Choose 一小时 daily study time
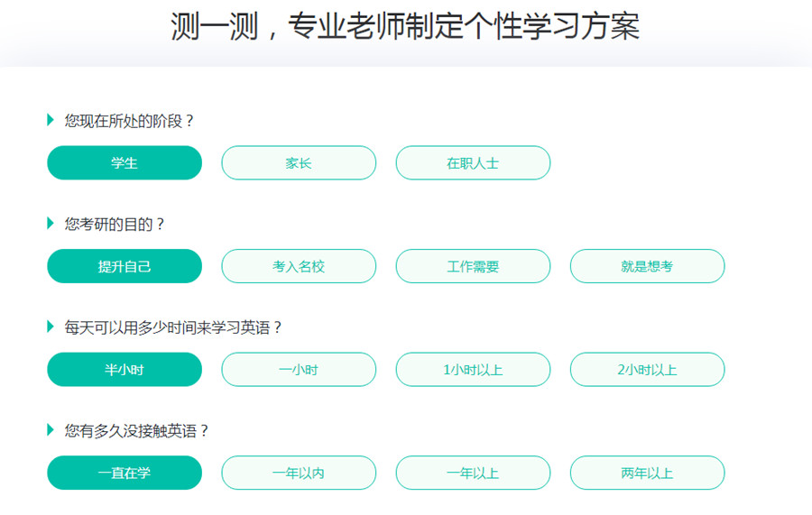812x515 pixels. click(299, 370)
